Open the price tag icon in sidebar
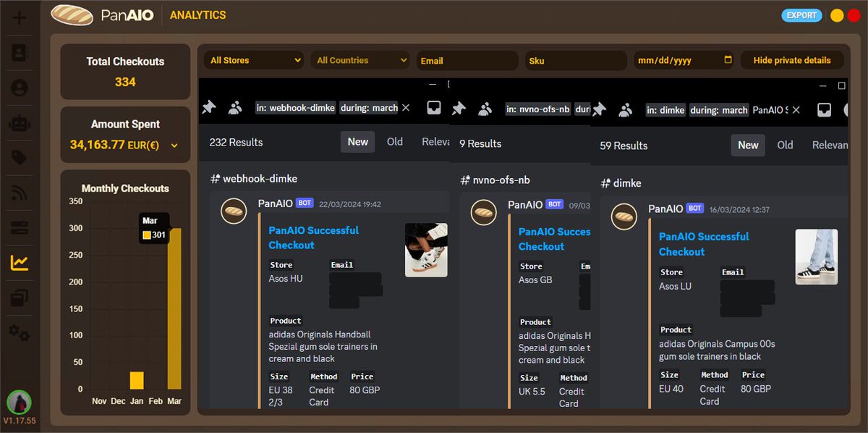The image size is (868, 433). tap(20, 158)
